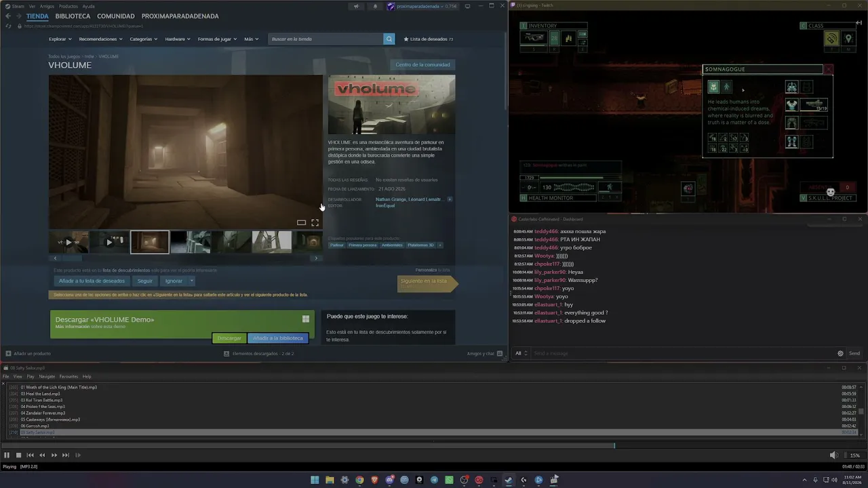Expand the Recomendaciones dropdown
The width and height of the screenshot is (868, 488).
[x=100, y=39]
